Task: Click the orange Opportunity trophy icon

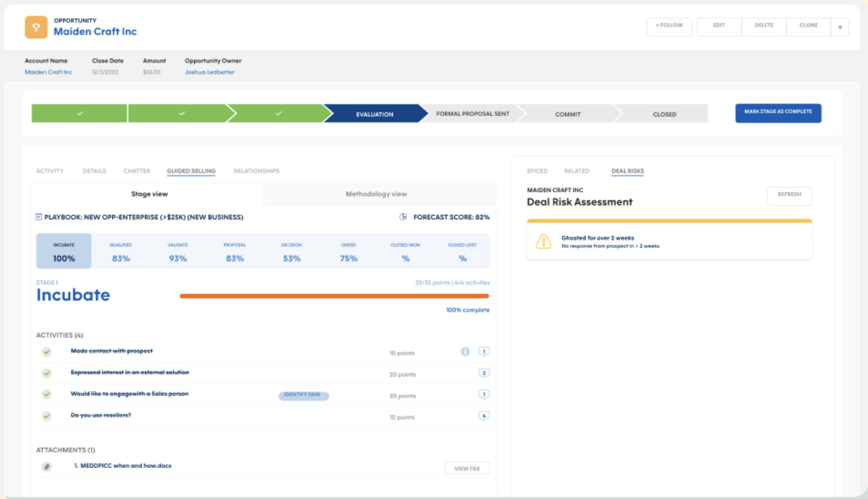Action: [x=36, y=27]
